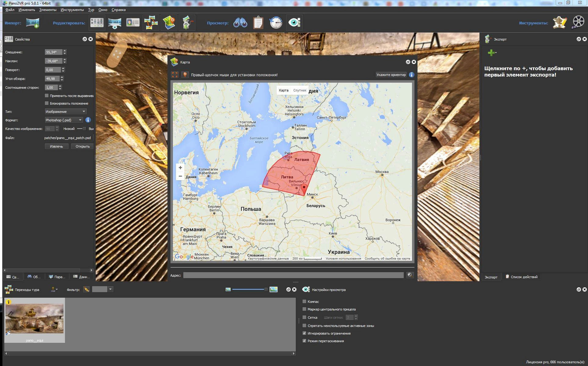Image resolution: width=588 pixels, height=366 pixels.
Task: Open the clipboard List View icon
Action: tap(258, 23)
